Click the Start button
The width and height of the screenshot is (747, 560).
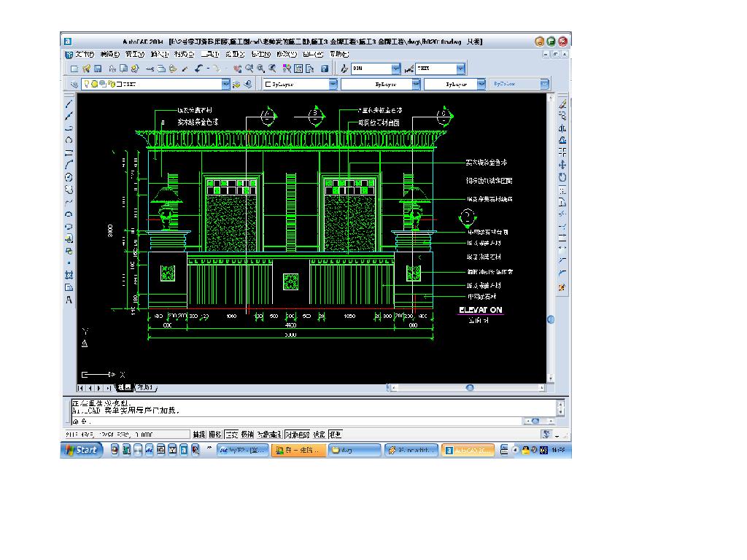(80, 451)
